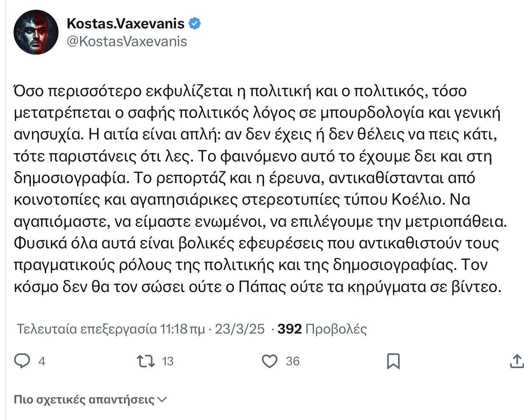Click the repost count 13
The height and width of the screenshot is (420, 524).
point(168,362)
